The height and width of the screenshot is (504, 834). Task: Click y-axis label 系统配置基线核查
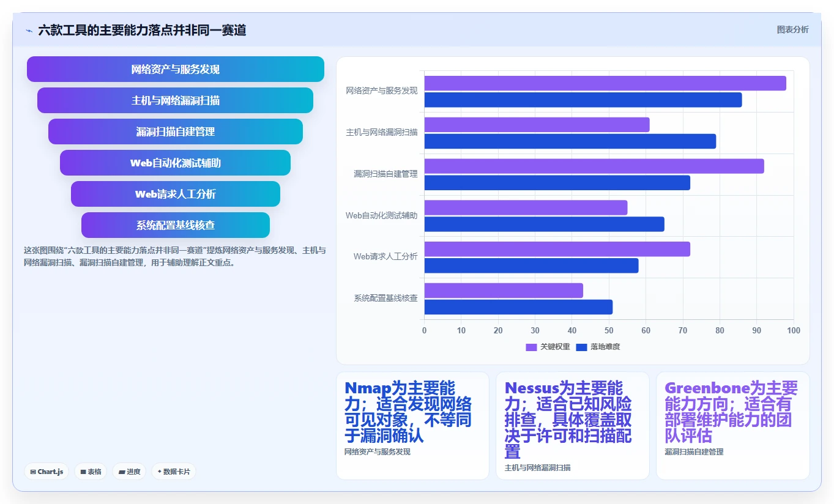point(385,298)
